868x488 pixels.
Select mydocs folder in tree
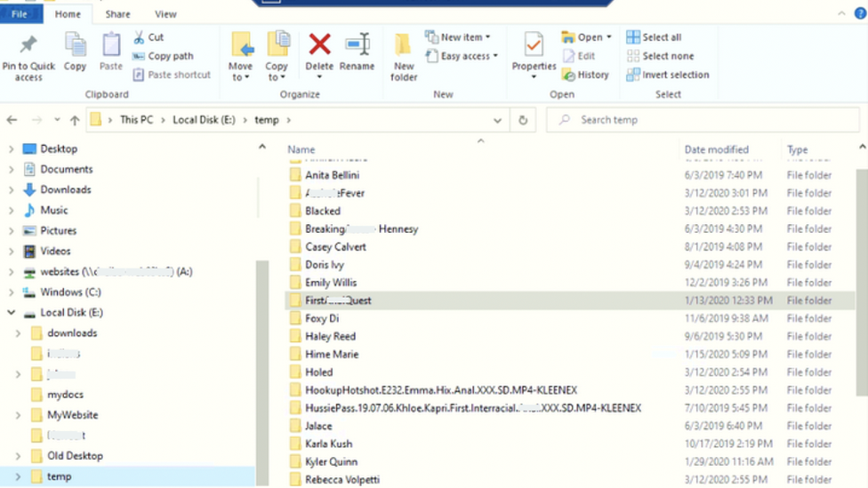tap(65, 395)
